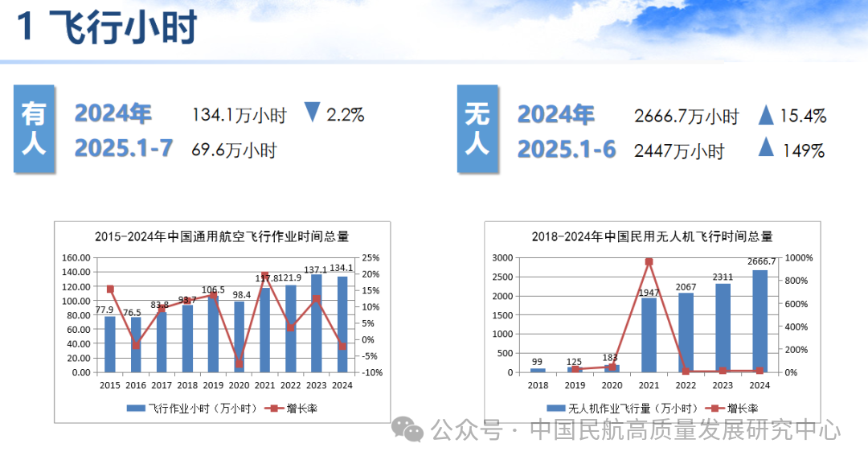Viewport: 868px width, 464px height.
Task: Select the blue 有人 label box
Action: [34, 129]
